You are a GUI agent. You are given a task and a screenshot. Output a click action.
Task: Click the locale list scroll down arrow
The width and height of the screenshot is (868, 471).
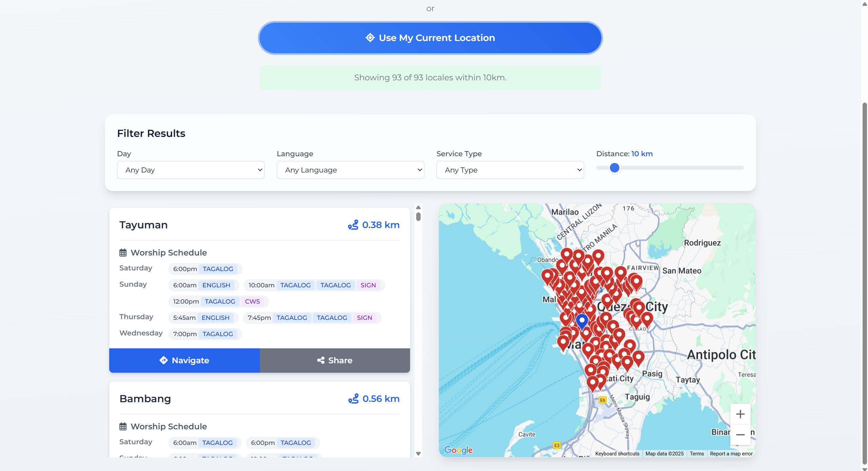tap(418, 454)
